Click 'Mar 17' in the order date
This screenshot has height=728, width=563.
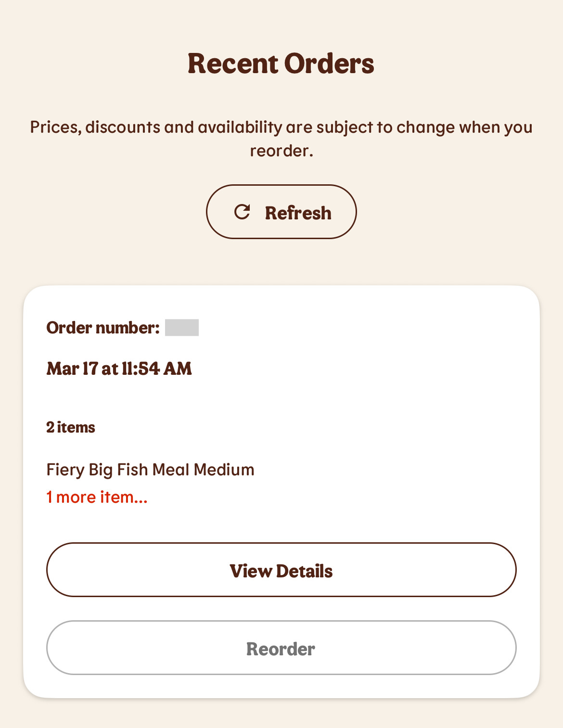coord(72,369)
